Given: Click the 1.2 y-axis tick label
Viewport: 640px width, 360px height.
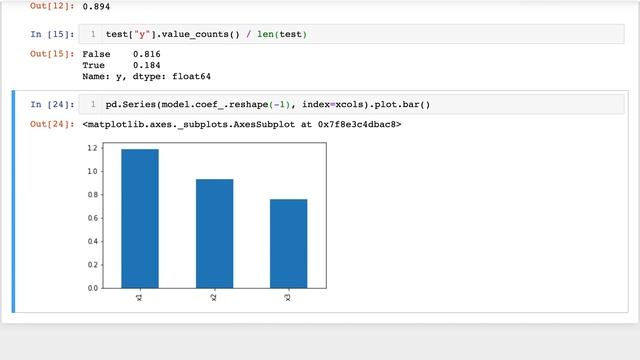Looking at the screenshot, I should 93,148.
